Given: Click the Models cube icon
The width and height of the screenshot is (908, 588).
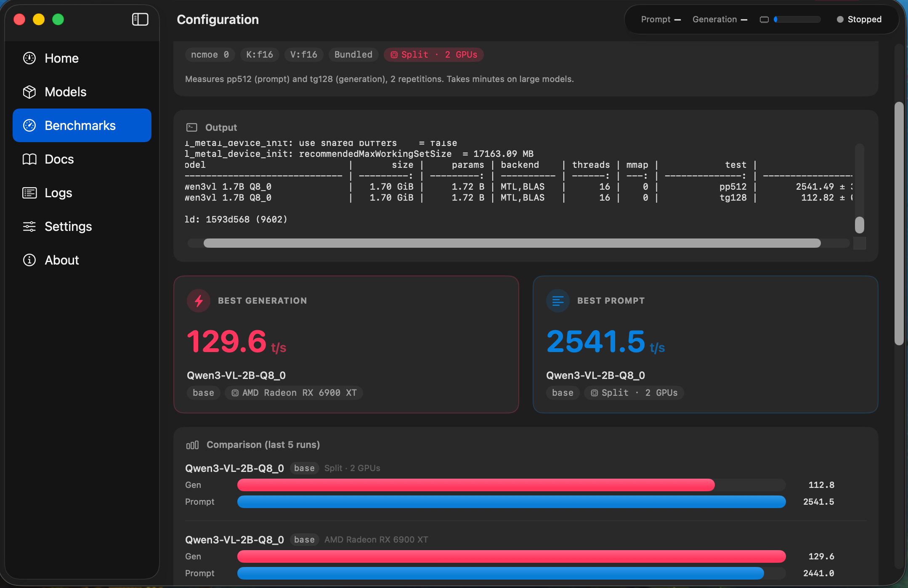Looking at the screenshot, I should pos(29,92).
